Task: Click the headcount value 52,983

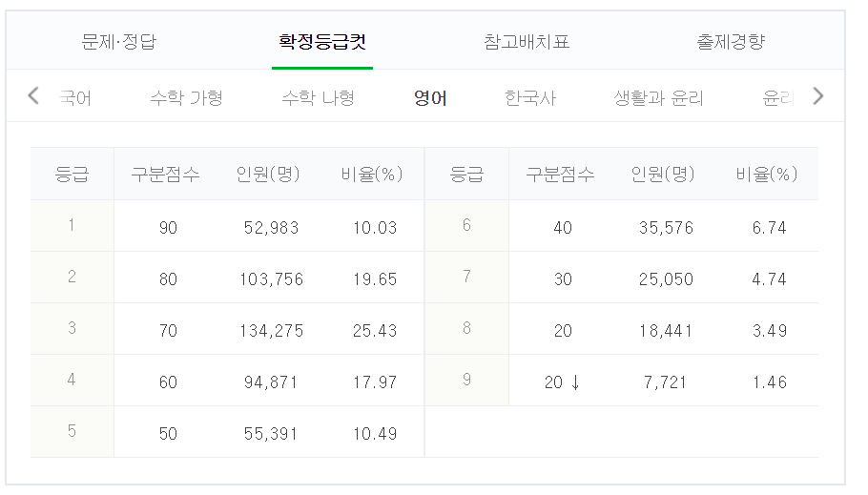Action: pyautogui.click(x=271, y=228)
